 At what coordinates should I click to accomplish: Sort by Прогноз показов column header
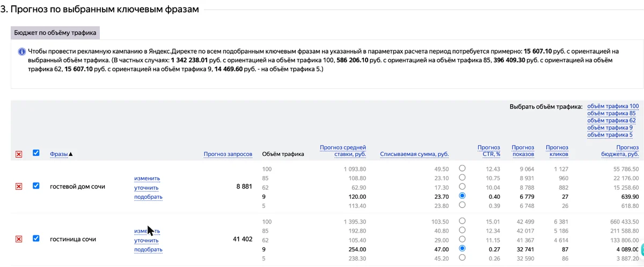pos(523,150)
